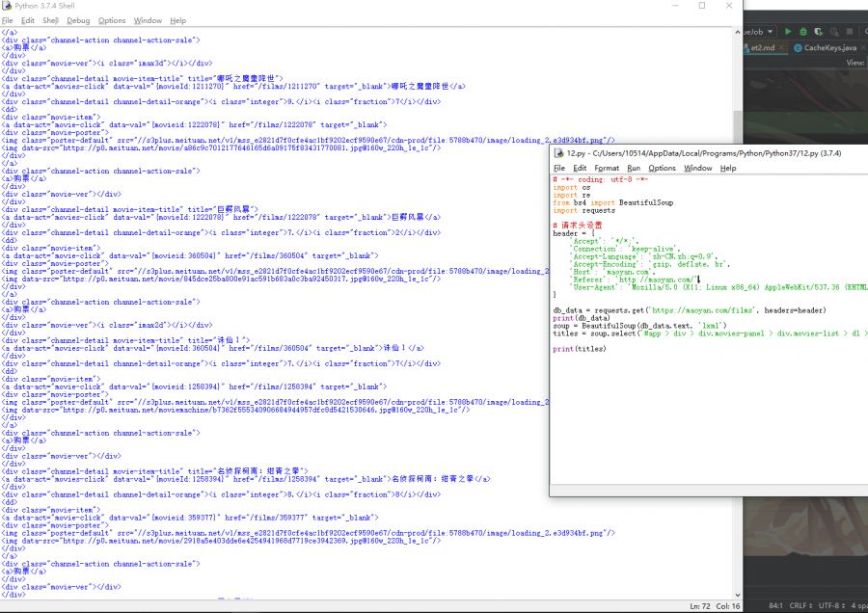The width and height of the screenshot is (868, 613).
Task: Open CRLF line separator selector in IDE status bar
Action: click(x=800, y=606)
